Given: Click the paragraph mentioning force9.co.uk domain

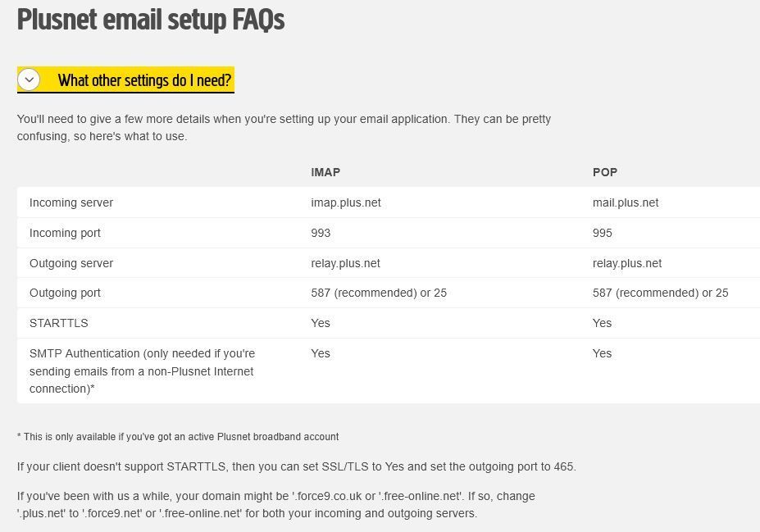Looking at the screenshot, I should point(275,504).
